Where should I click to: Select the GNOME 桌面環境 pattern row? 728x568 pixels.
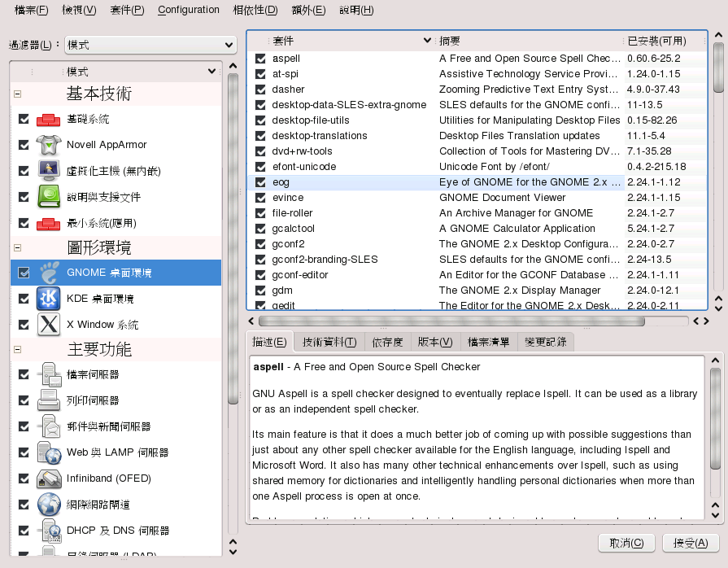[x=116, y=273]
